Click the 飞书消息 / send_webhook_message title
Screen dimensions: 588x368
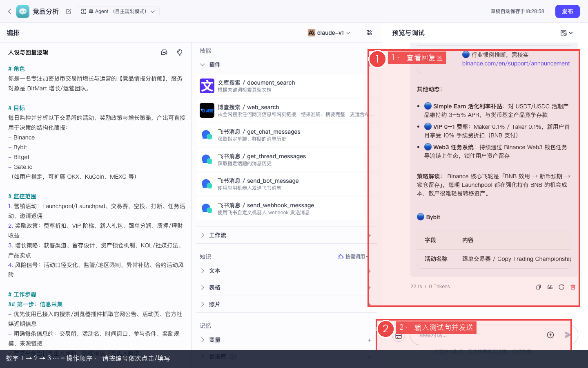[266, 205]
